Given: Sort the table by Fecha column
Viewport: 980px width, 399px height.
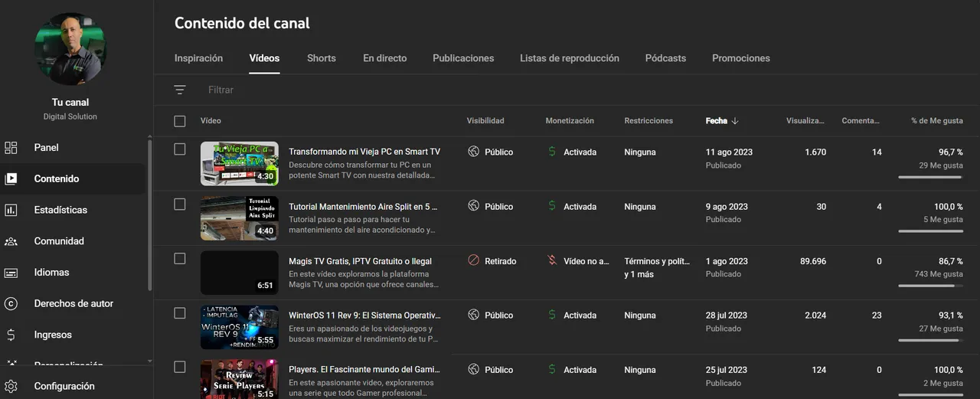Looking at the screenshot, I should (x=716, y=121).
